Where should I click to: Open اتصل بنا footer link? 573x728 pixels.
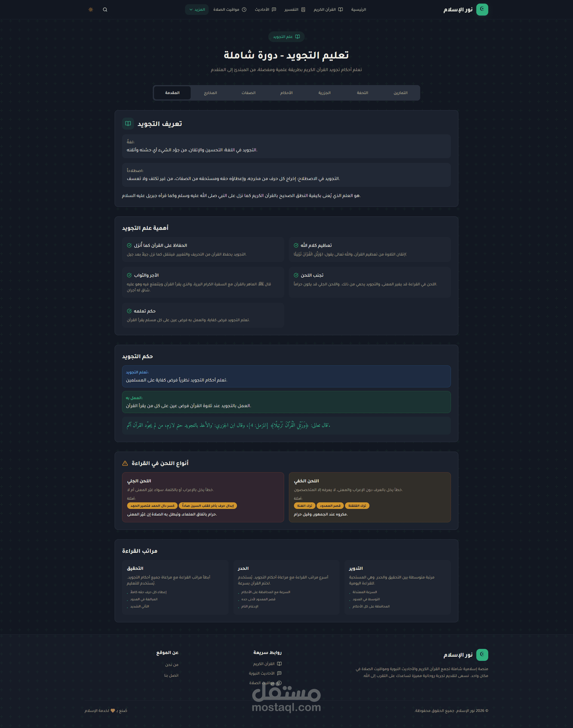171,675
